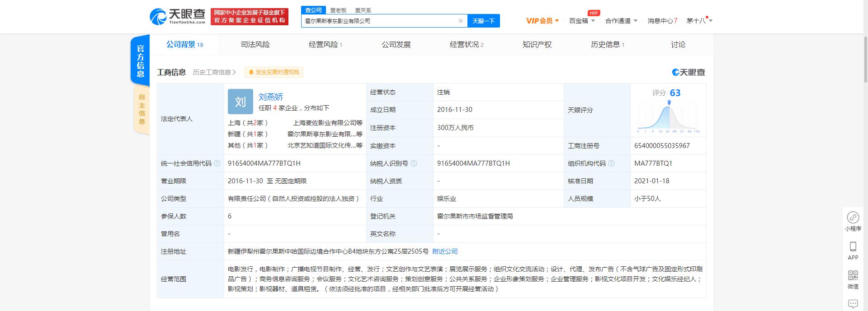Select the 官方信息 side tab

[x=141, y=60]
